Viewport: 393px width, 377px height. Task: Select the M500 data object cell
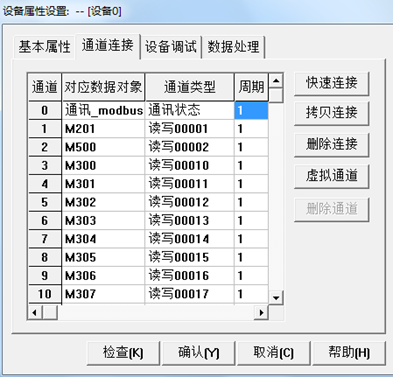[x=103, y=147]
